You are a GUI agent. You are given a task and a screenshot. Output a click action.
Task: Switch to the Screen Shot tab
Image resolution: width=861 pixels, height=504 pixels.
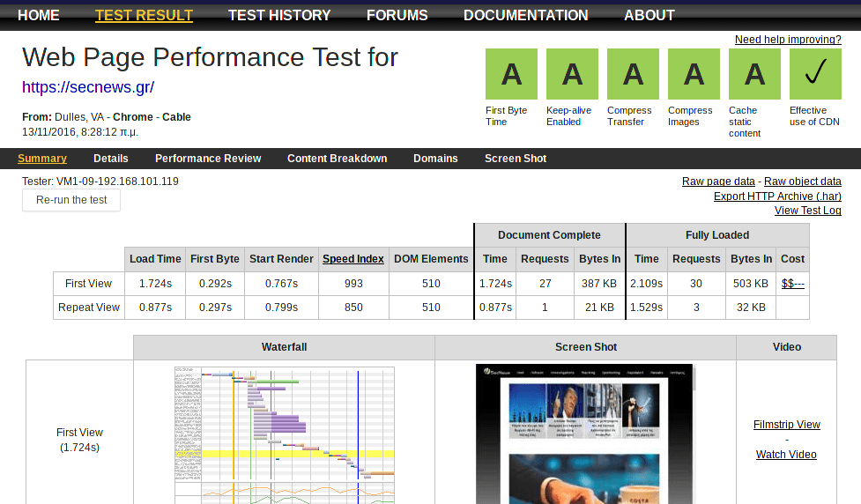pyautogui.click(x=516, y=158)
